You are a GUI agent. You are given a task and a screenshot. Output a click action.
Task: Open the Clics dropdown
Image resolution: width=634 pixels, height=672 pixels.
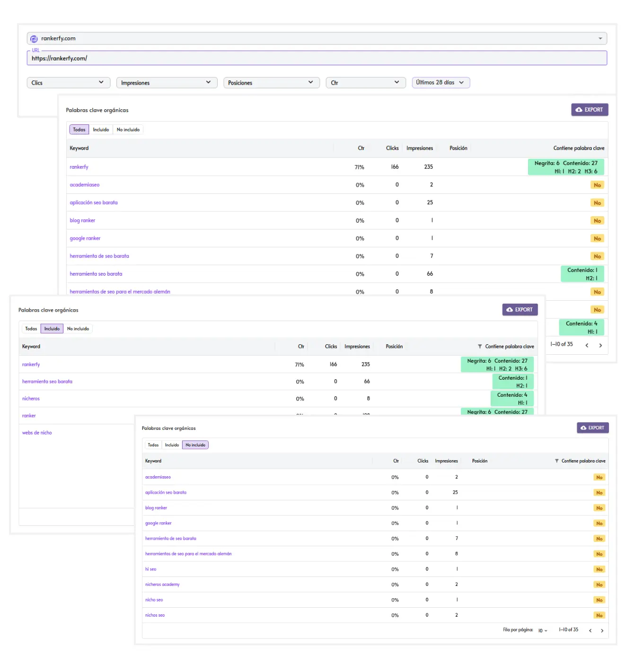[68, 83]
